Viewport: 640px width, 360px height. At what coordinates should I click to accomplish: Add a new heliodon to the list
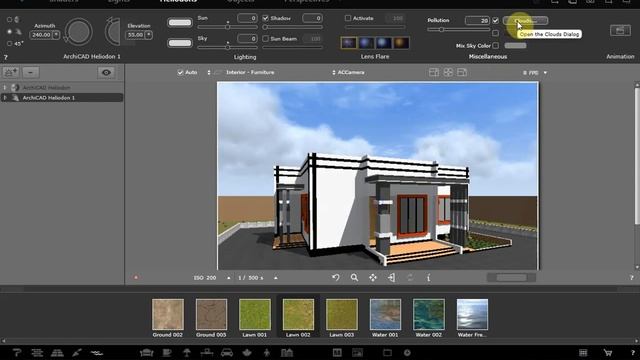[11, 73]
